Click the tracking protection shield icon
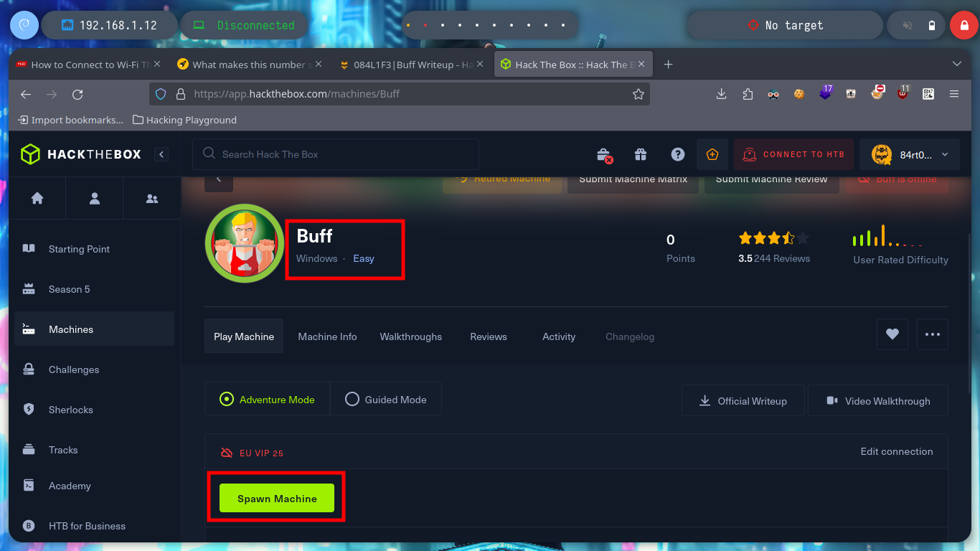The height and width of the screenshot is (551, 980). tap(161, 94)
